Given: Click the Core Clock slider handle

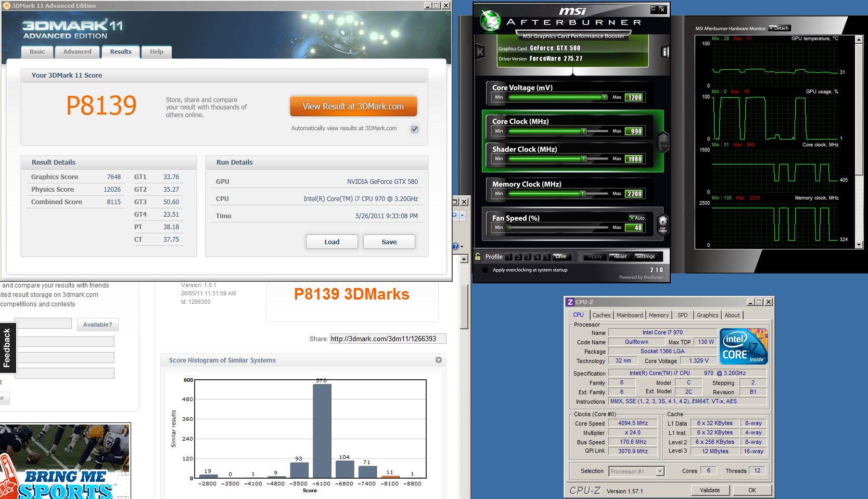Looking at the screenshot, I should tap(584, 131).
